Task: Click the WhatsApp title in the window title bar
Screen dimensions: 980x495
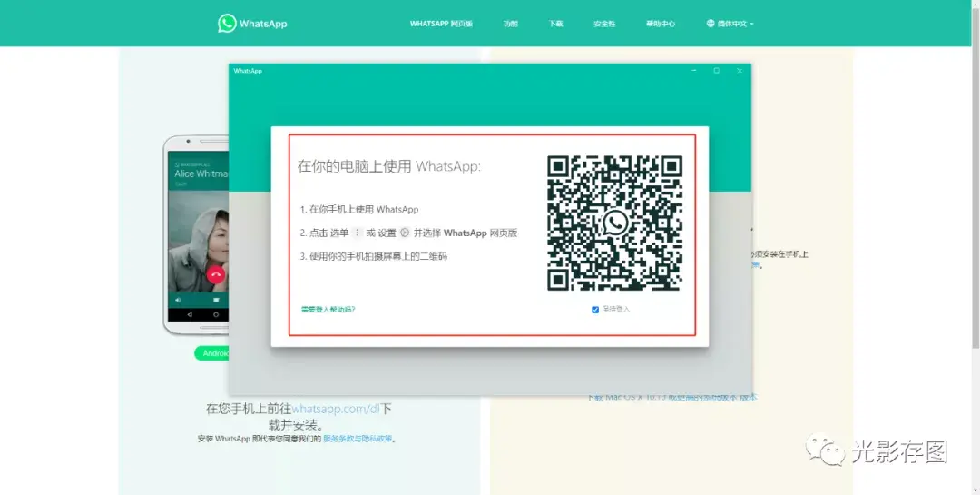Action: click(x=248, y=71)
